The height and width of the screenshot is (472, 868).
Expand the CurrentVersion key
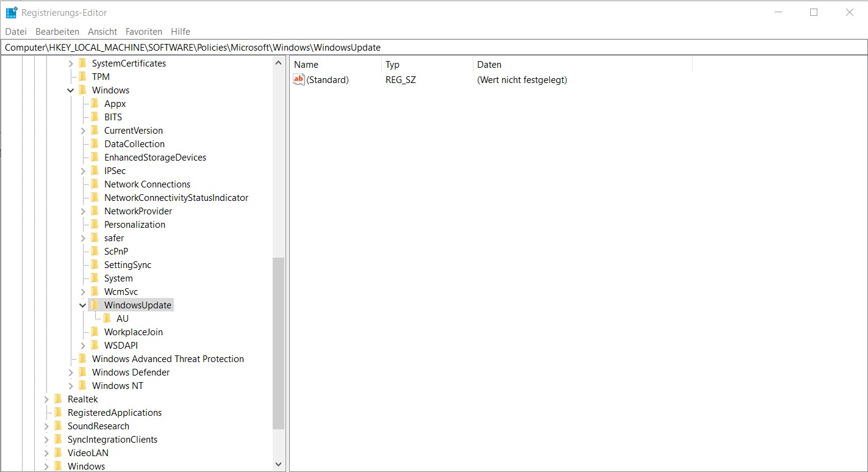(83, 131)
